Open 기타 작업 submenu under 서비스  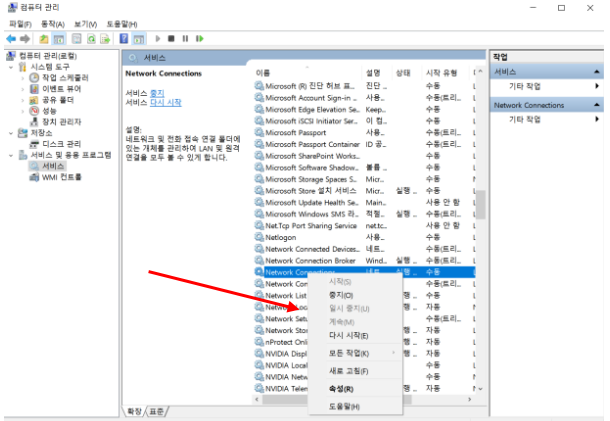(x=547, y=86)
